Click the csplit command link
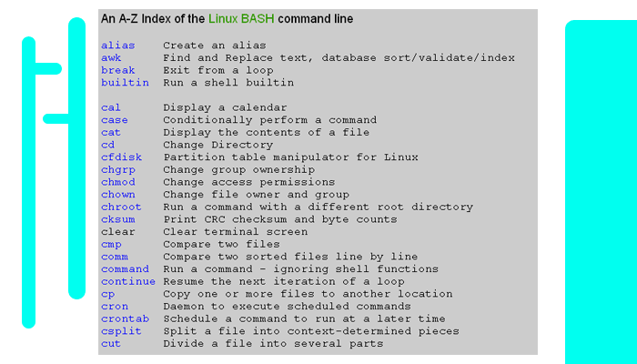The height and width of the screenshot is (364, 637). pos(120,331)
